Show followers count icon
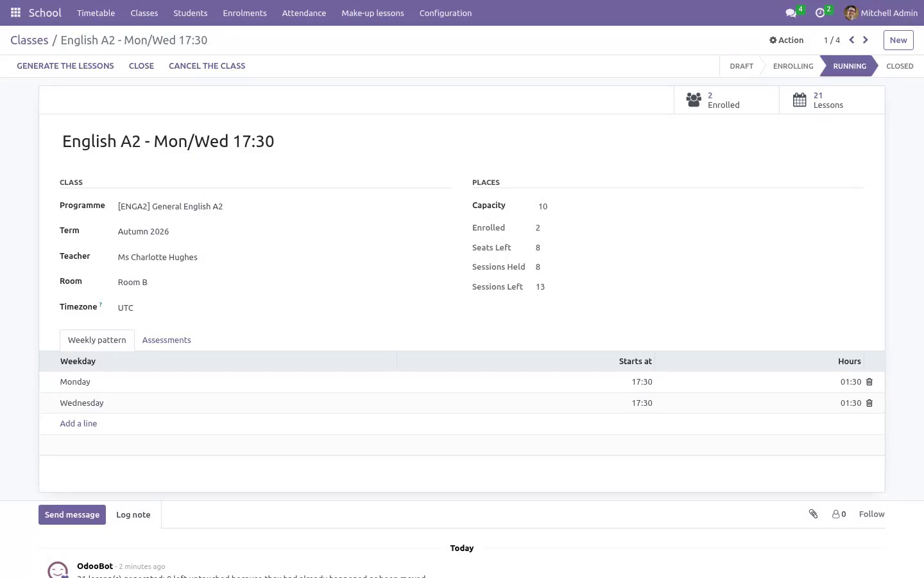Image resolution: width=924 pixels, height=578 pixels. [x=839, y=514]
